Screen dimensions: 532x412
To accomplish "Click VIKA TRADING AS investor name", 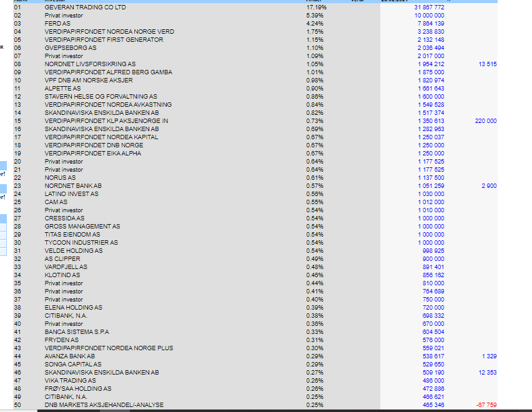I will click(x=70, y=381).
